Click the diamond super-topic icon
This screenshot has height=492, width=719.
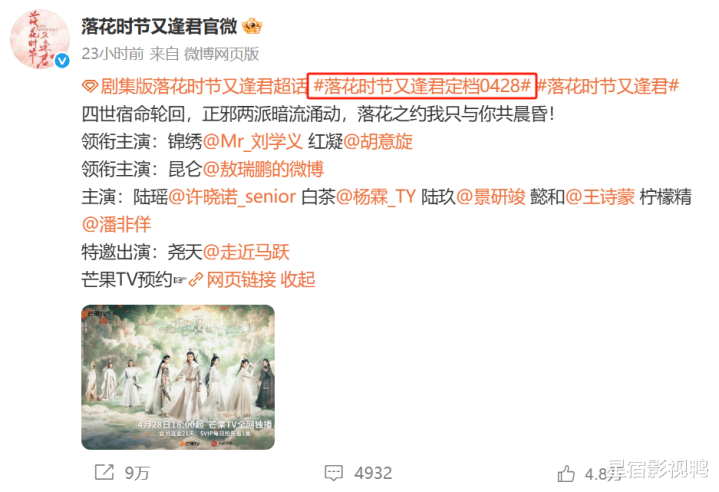click(90, 86)
